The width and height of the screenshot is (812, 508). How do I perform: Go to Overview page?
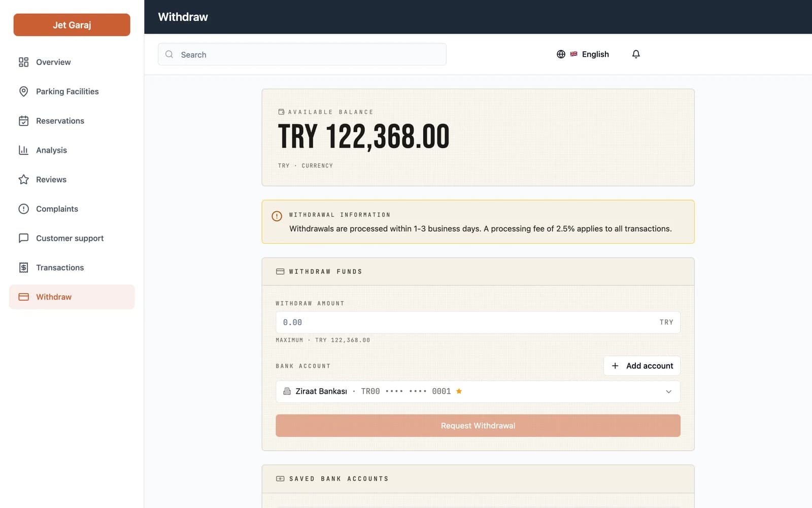coord(72,62)
